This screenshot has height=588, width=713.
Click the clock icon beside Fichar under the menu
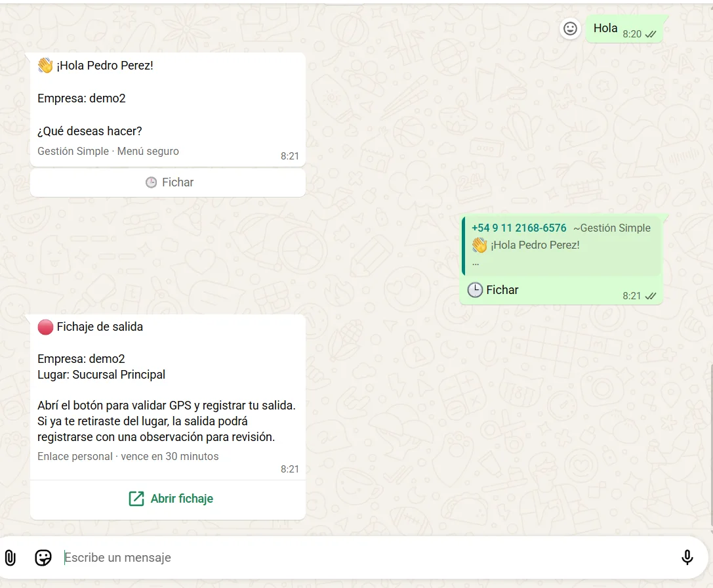point(151,182)
